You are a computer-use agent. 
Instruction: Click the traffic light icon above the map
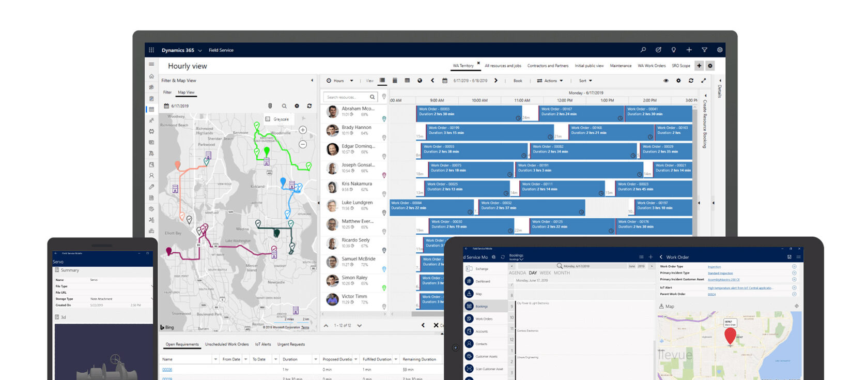(x=270, y=106)
